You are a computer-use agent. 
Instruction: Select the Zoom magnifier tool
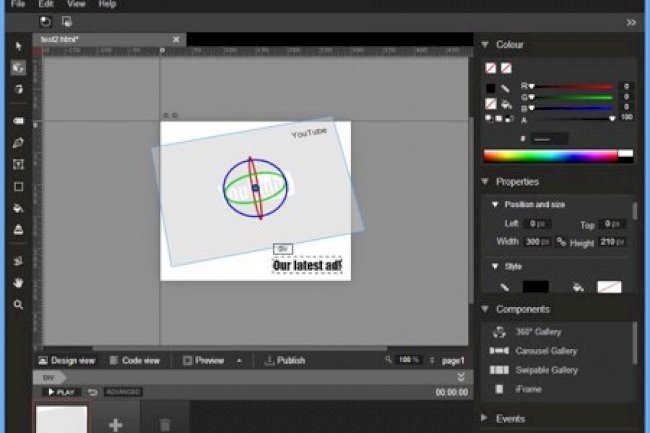pyautogui.click(x=18, y=304)
